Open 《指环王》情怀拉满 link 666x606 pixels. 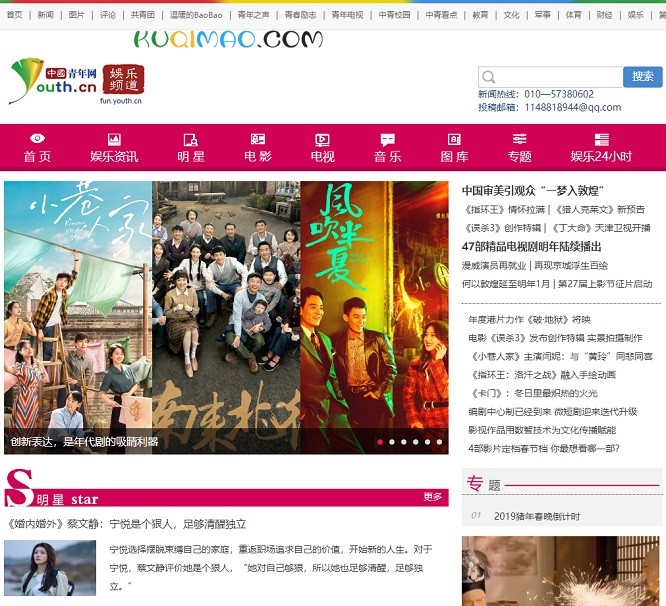pyautogui.click(x=504, y=209)
